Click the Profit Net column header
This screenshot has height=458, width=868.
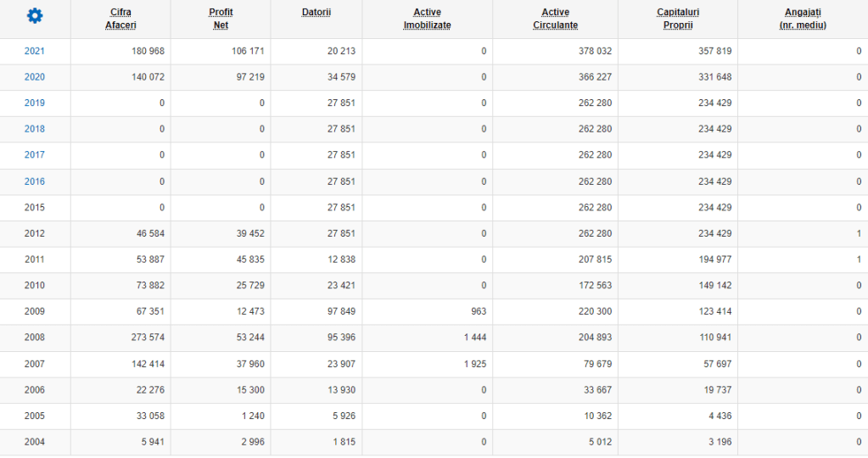click(221, 19)
